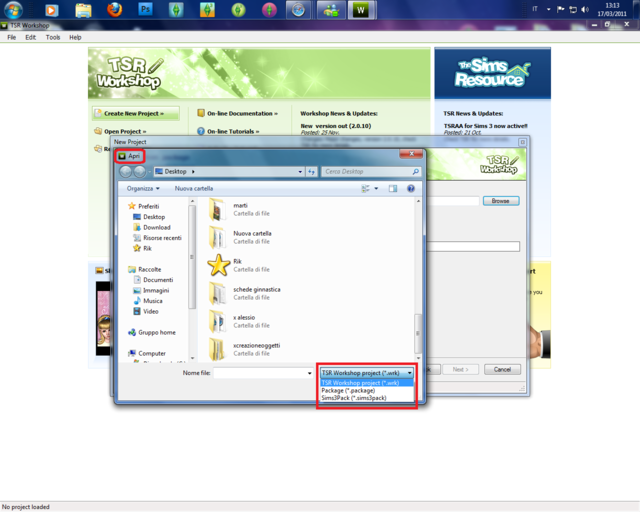Select Documenti library
Viewport: 640px width, 512px height.
158,280
